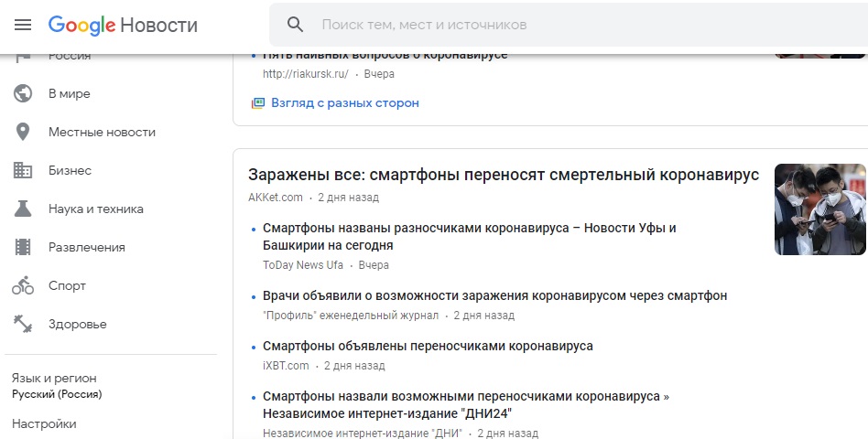The width and height of the screenshot is (868, 439).
Task: Open the В мире section
Action: (x=69, y=93)
